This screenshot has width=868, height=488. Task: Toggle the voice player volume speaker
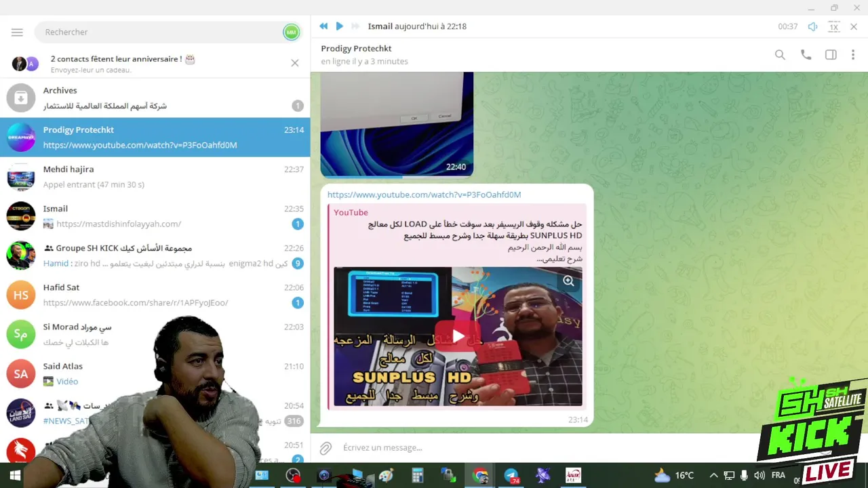click(x=812, y=26)
